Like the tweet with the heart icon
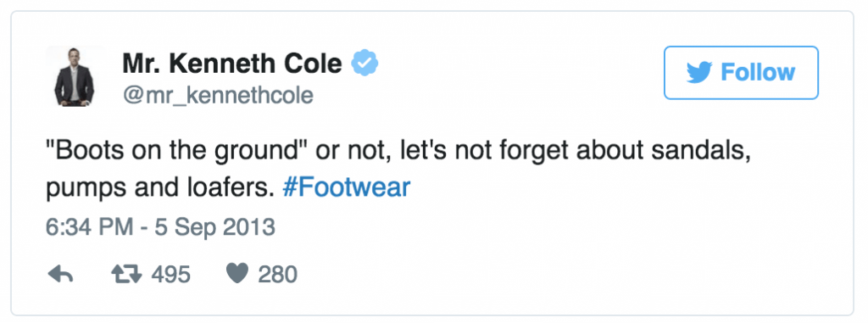This screenshot has width=868, height=323. tap(237, 274)
